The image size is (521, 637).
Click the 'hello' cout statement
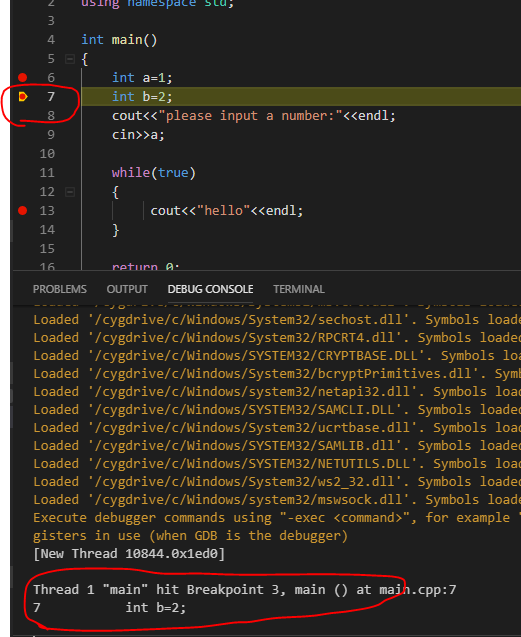click(227, 210)
